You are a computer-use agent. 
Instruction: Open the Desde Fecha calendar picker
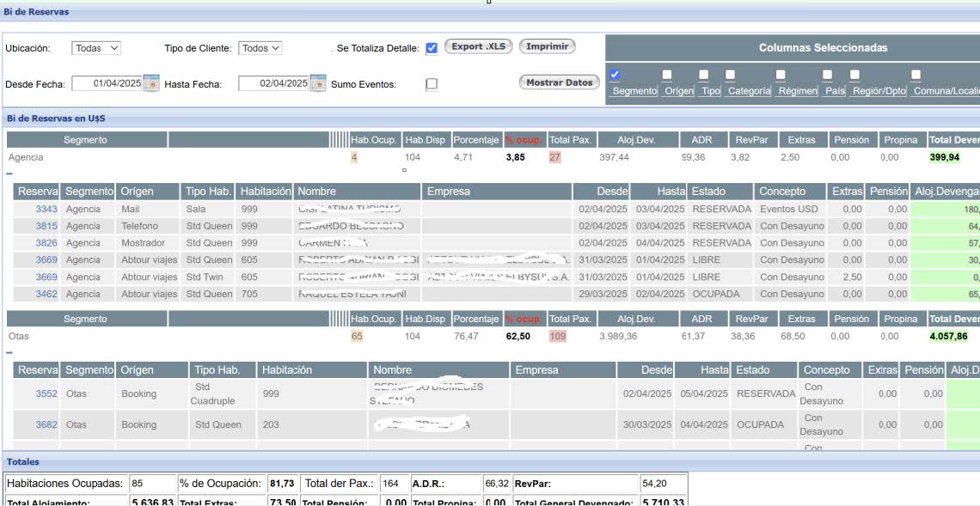coord(151,83)
